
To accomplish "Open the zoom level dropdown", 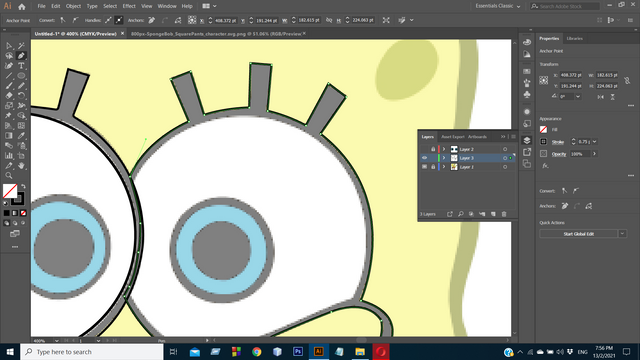I will [56, 340].
